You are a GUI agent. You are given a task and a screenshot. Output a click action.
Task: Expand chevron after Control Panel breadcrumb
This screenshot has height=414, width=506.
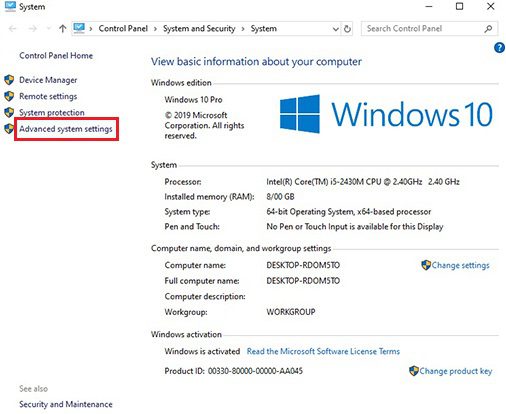coord(155,29)
